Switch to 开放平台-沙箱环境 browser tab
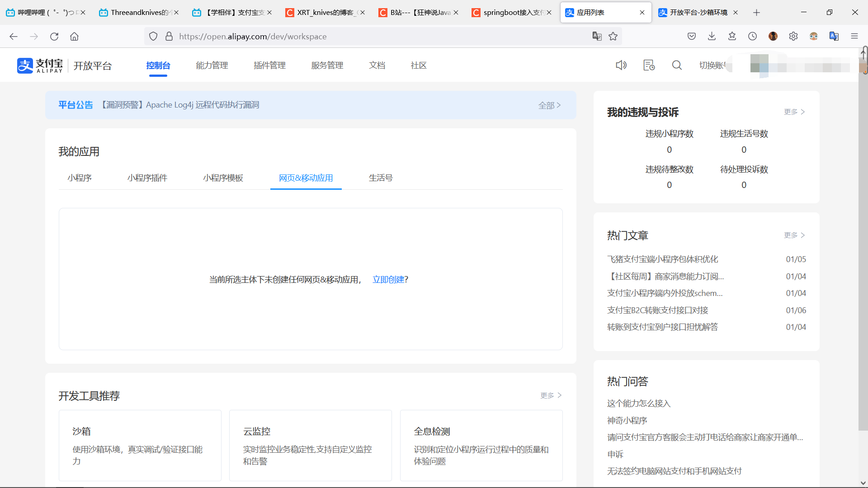Viewport: 868px width, 488px height. (x=698, y=13)
